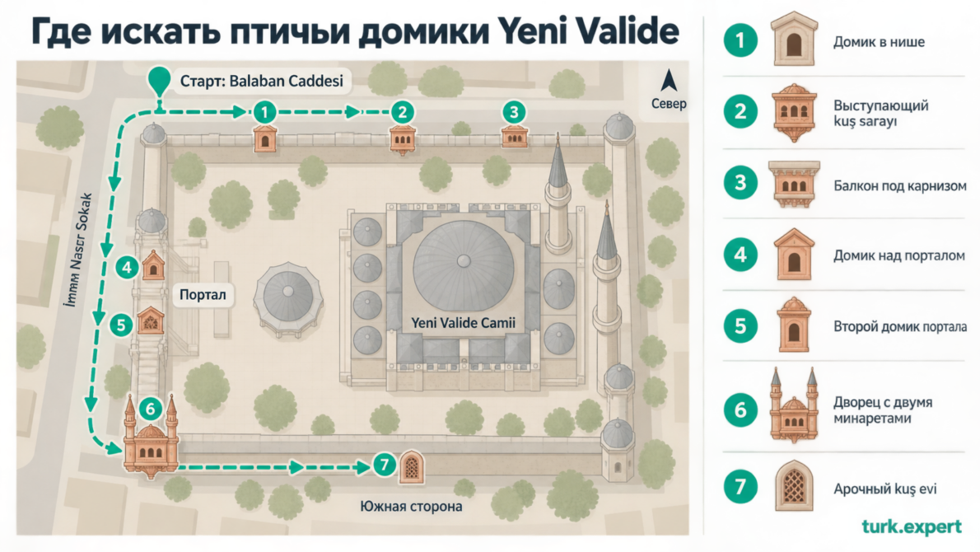
Task: Click the turk.expert link
Action: click(x=912, y=527)
